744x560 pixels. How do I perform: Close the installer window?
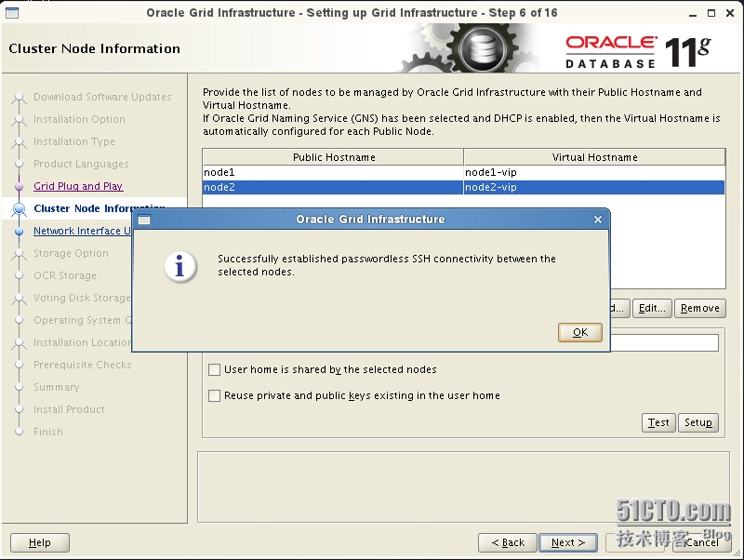(x=730, y=13)
